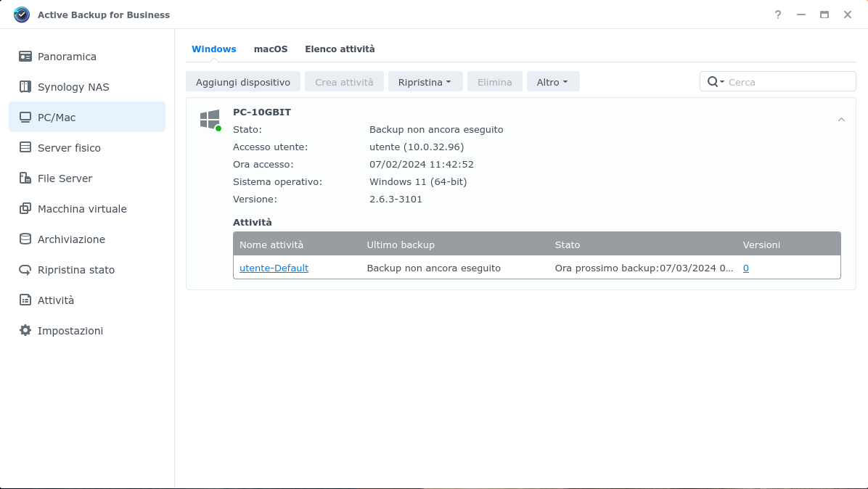Click the Impostazioni gear icon
This screenshot has width=868, height=489.
tap(25, 331)
